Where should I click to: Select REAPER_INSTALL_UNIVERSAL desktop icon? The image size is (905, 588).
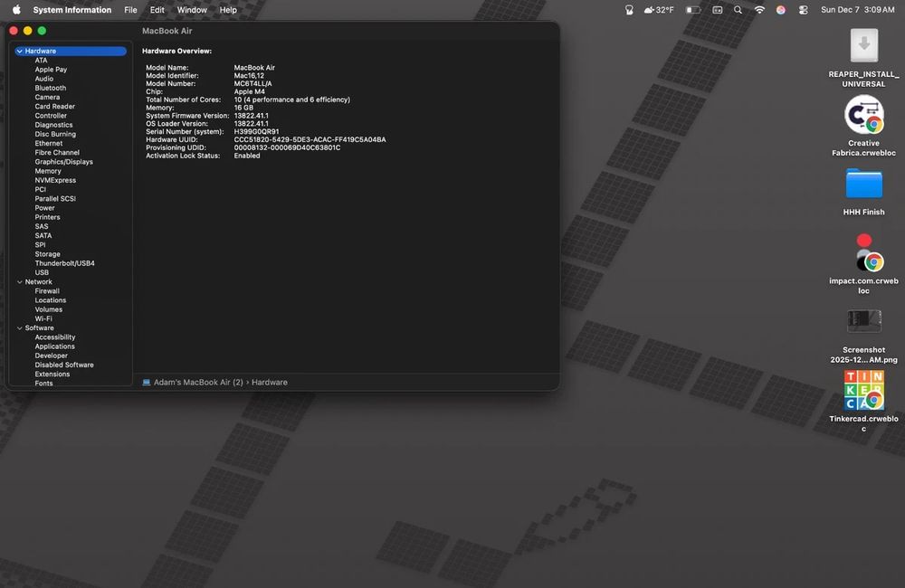click(863, 45)
